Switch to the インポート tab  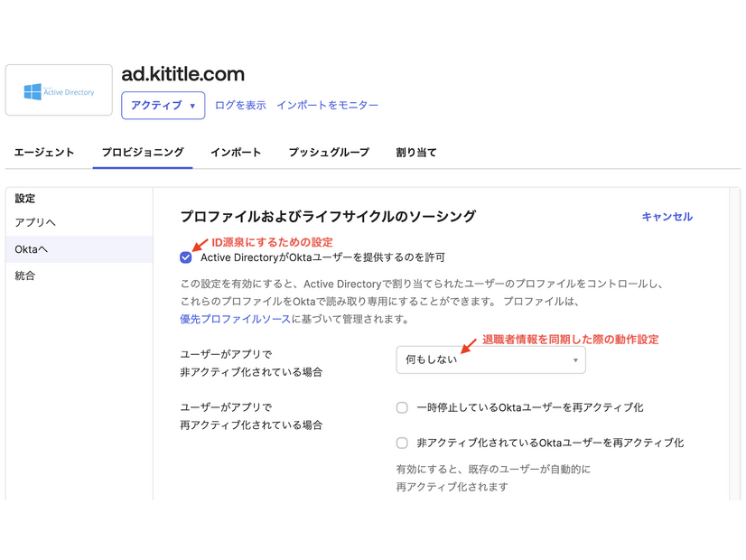coord(236,153)
